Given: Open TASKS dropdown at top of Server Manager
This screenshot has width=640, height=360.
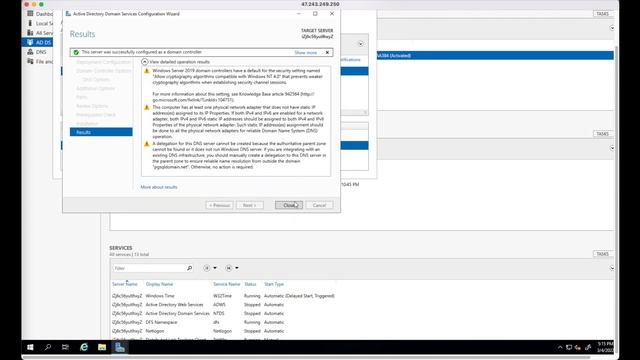Looking at the screenshot, I should pos(602,14).
